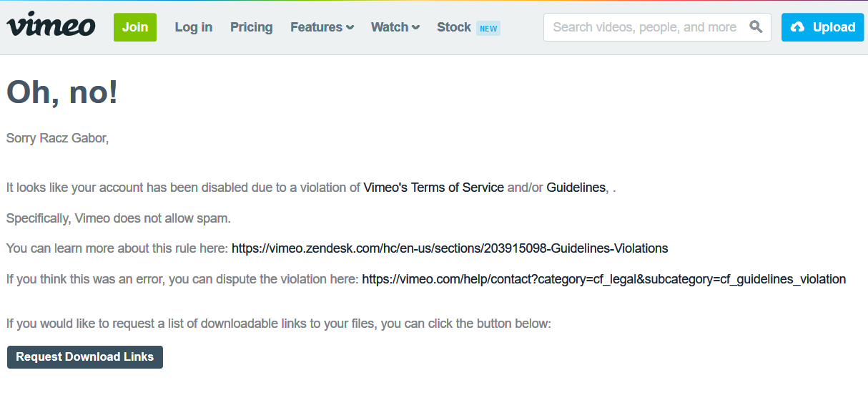Open the Stock section
Image resolution: width=868 pixels, height=403 pixels.
[x=454, y=27]
